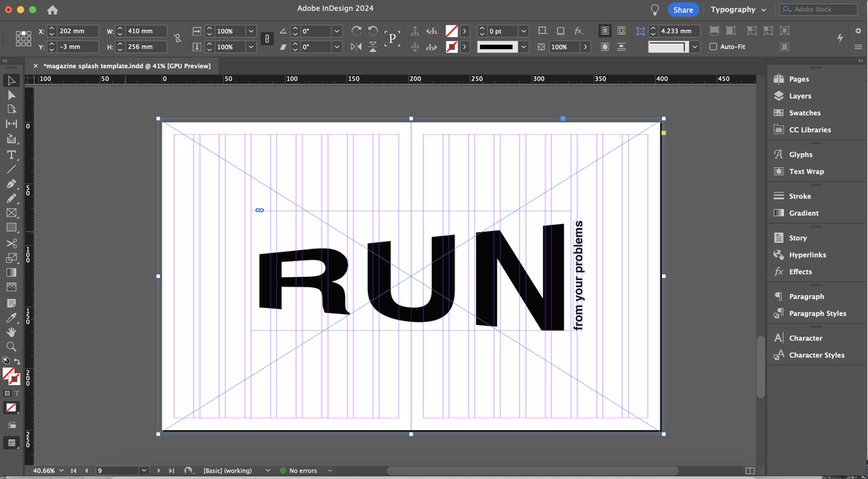This screenshot has width=868, height=479.
Task: Click the Rotate 90° counter-clockwise icon
Action: click(373, 31)
